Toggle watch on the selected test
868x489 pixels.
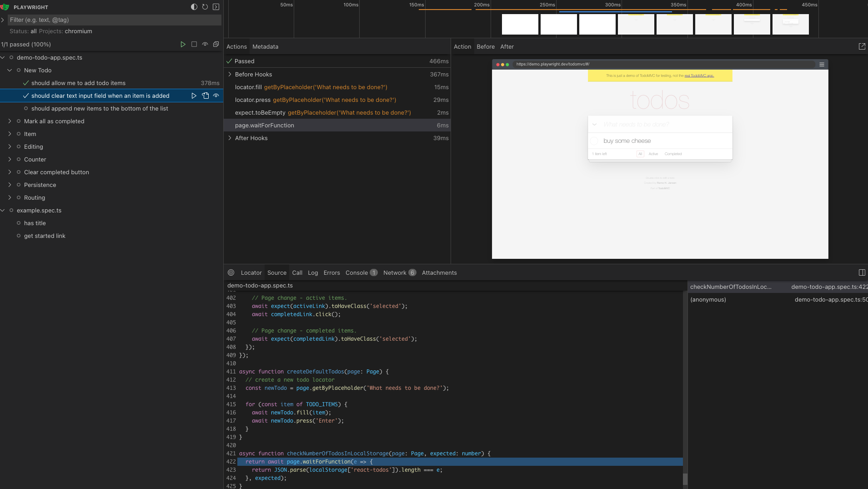pos(216,96)
